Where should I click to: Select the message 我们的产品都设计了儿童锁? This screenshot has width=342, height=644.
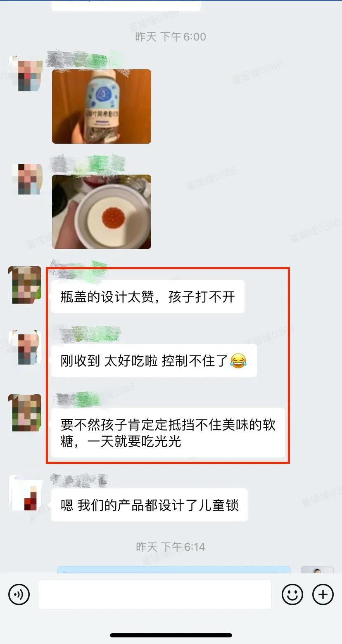tap(150, 505)
